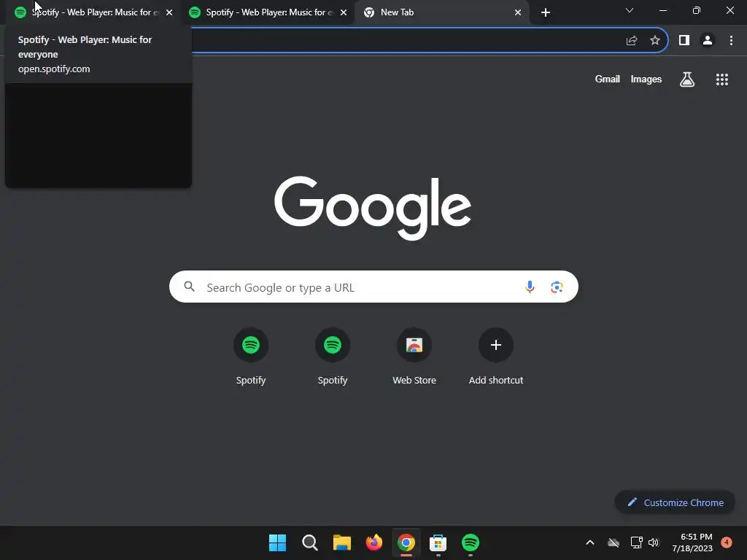This screenshot has height=560, width=747.
Task: Open File Explorer from taskbar
Action: (x=342, y=542)
